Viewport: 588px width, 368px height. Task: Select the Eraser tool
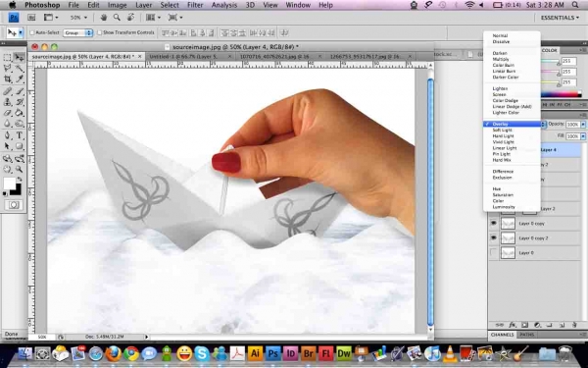[7, 113]
